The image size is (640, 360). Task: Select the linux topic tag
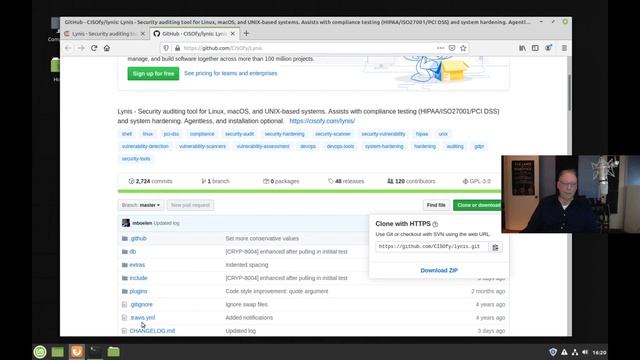pos(148,134)
